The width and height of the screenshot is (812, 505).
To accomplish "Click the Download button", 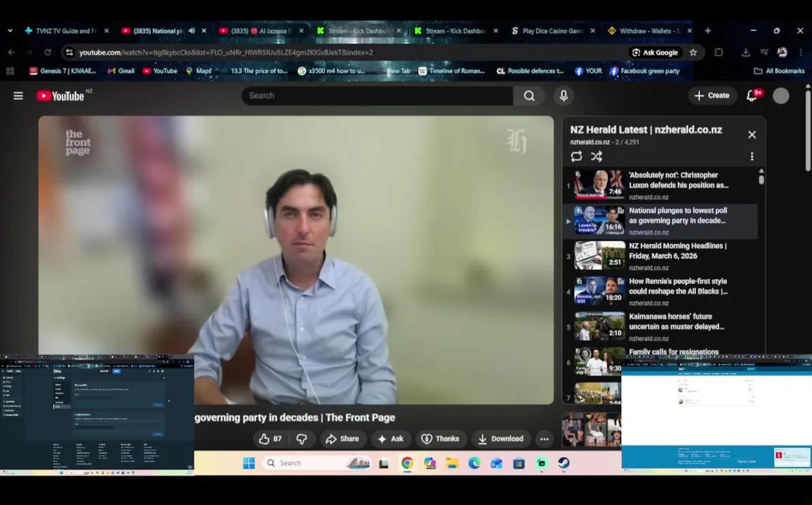I will point(501,439).
